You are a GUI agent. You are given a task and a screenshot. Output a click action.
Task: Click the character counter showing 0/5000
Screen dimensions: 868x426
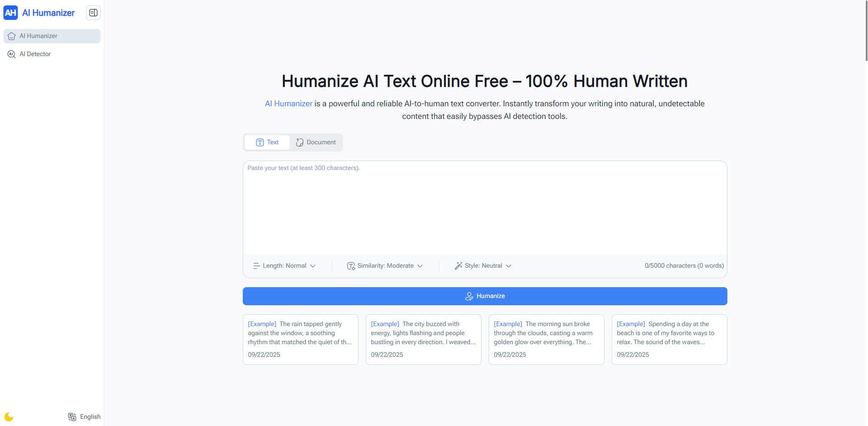(x=684, y=266)
